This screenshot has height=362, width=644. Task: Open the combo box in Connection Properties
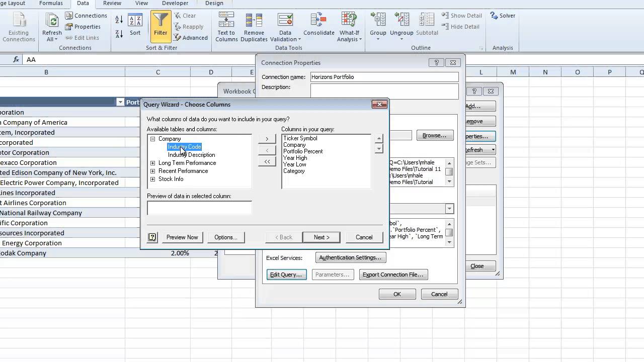(x=449, y=209)
